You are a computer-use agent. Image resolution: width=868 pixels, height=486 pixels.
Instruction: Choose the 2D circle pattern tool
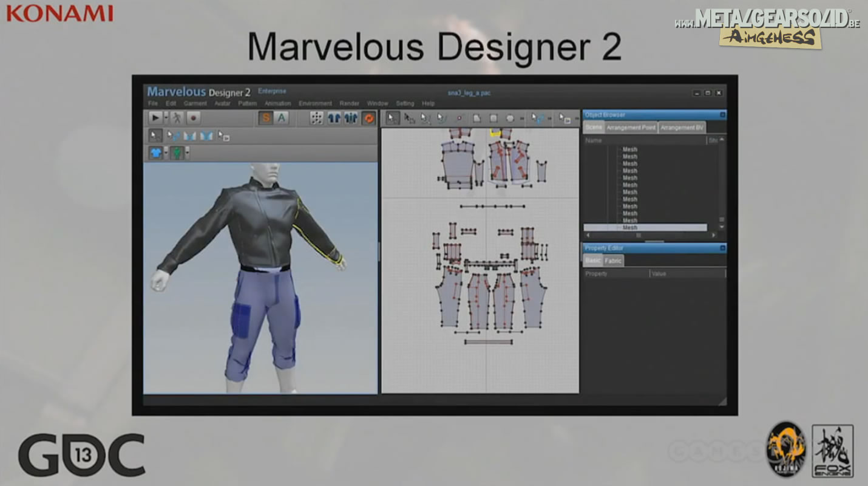[510, 118]
